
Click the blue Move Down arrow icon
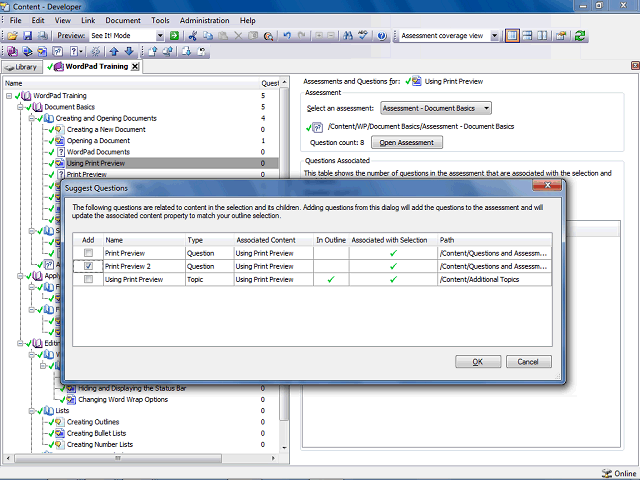click(129, 51)
